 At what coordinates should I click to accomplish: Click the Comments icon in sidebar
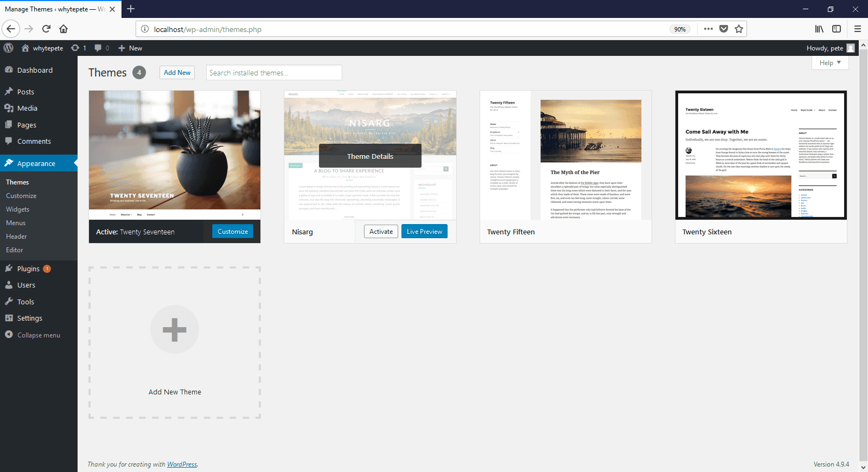tap(9, 141)
